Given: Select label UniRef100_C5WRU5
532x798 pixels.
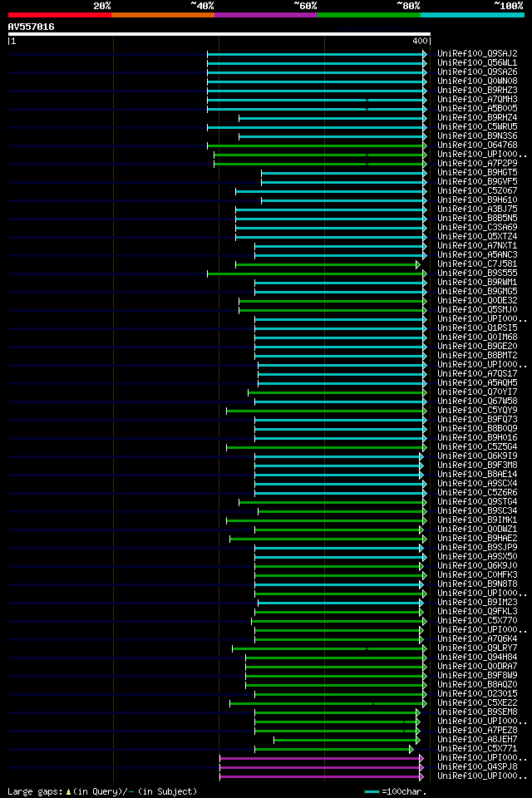Looking at the screenshot, I should click(x=477, y=126).
